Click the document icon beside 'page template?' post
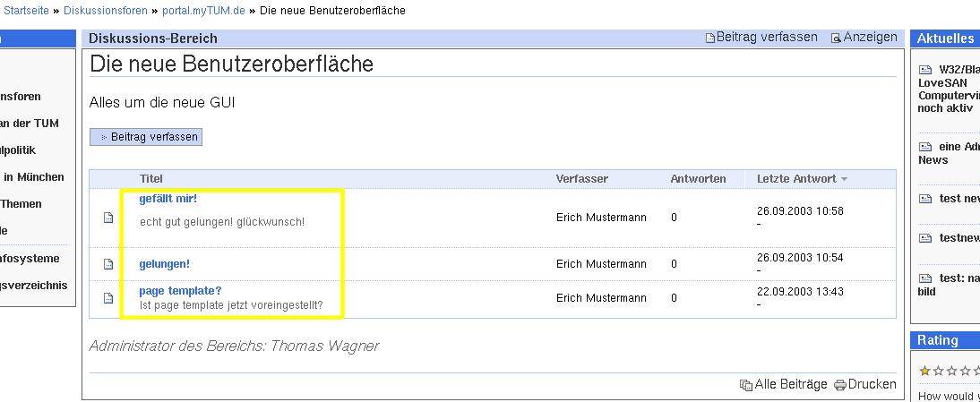Image resolution: width=980 pixels, height=402 pixels. coord(108,298)
